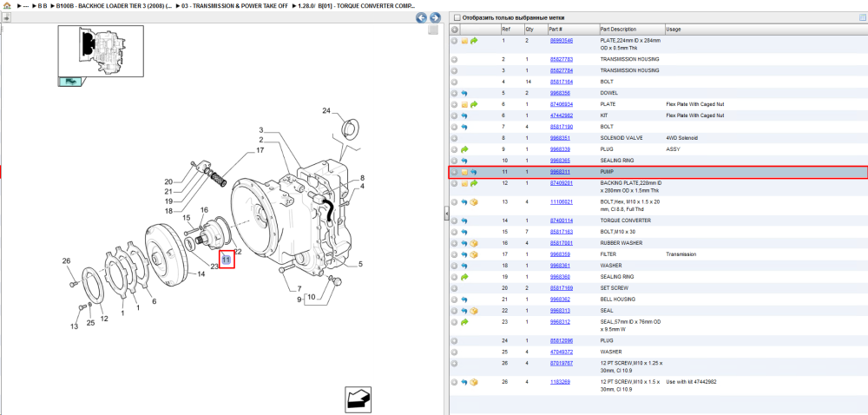
Task: Select circle button in WASHER 47049372 row
Action: click(x=454, y=352)
